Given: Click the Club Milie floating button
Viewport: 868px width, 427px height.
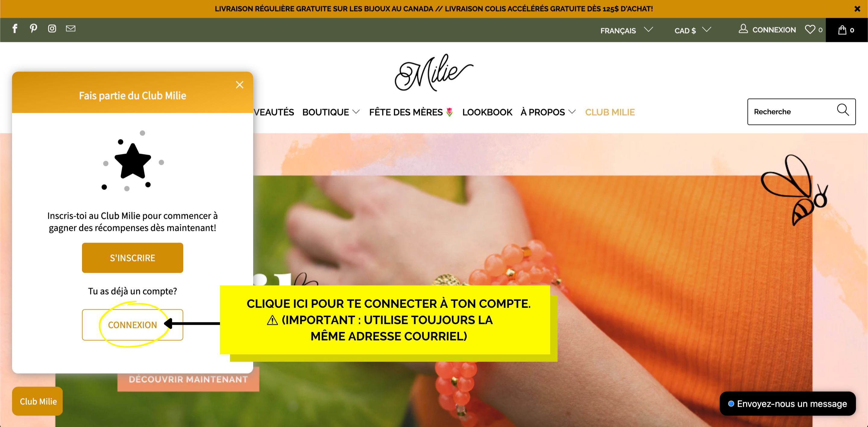Looking at the screenshot, I should click(39, 401).
